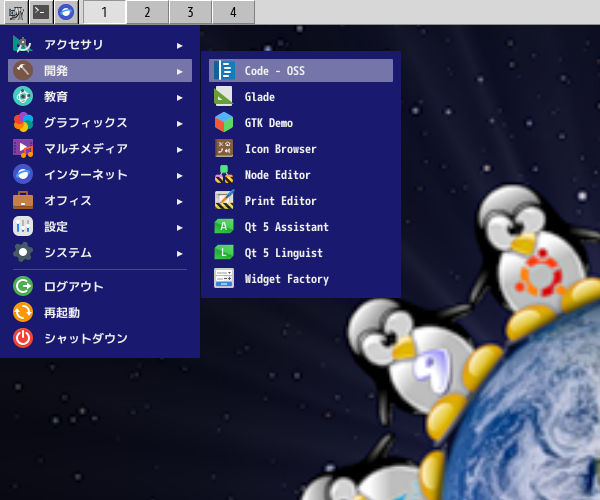The image size is (600, 500).
Task: Click the Glade app icon
Action: (224, 96)
